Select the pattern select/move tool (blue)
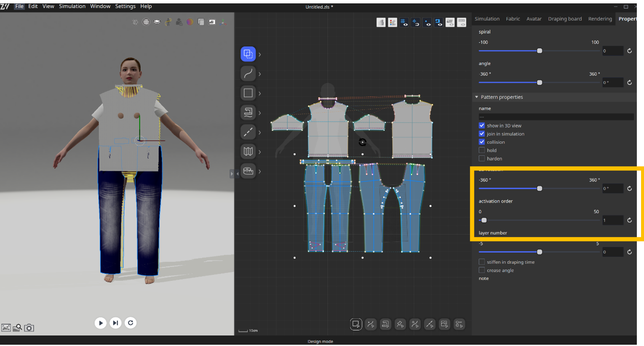 click(x=248, y=54)
